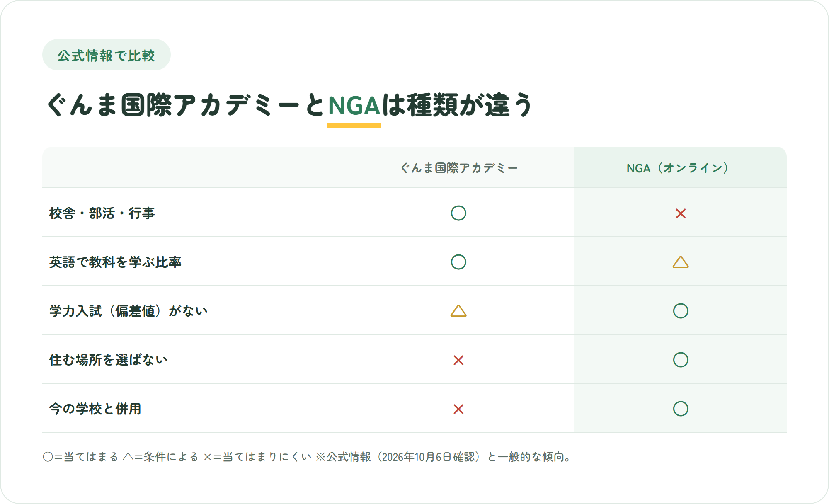Click the triangle icon for NGA in 英語で教科を学ぶ比率 row
The height and width of the screenshot is (504, 829).
click(681, 262)
